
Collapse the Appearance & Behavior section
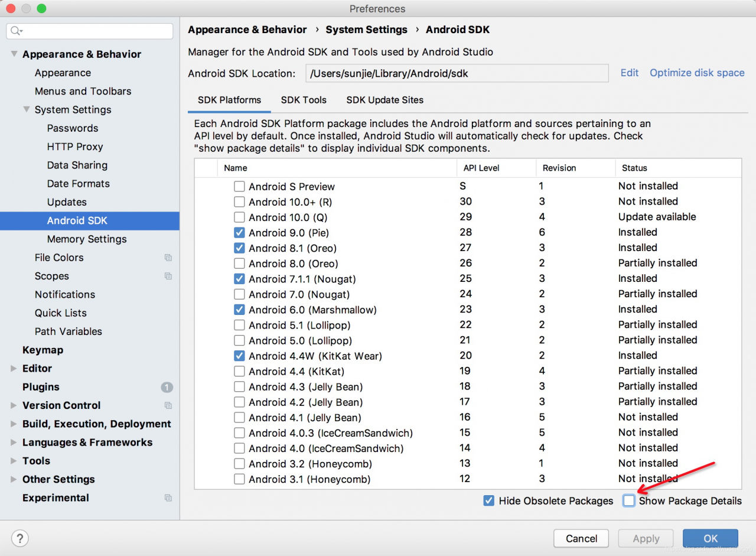14,54
